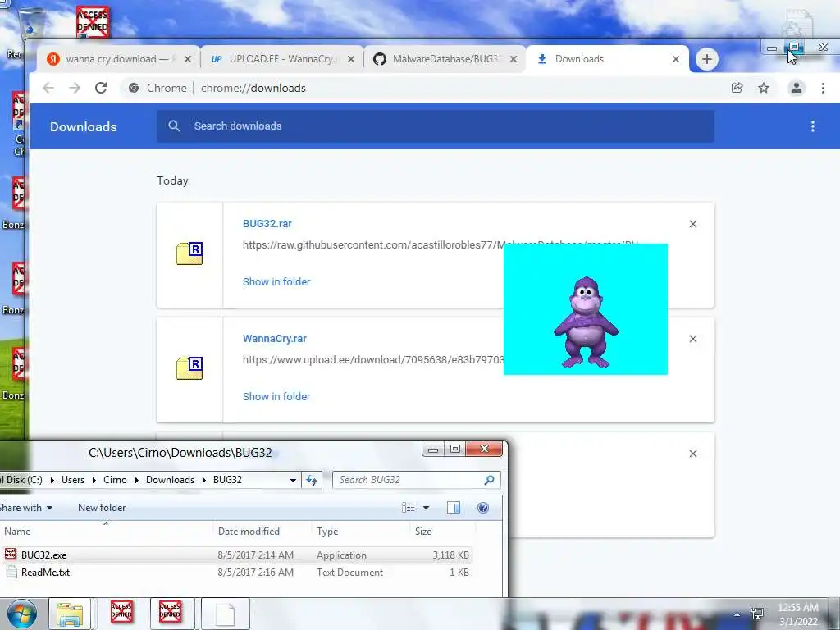The height and width of the screenshot is (630, 840).
Task: Expand the view options dropdown arrow
Action: click(426, 507)
